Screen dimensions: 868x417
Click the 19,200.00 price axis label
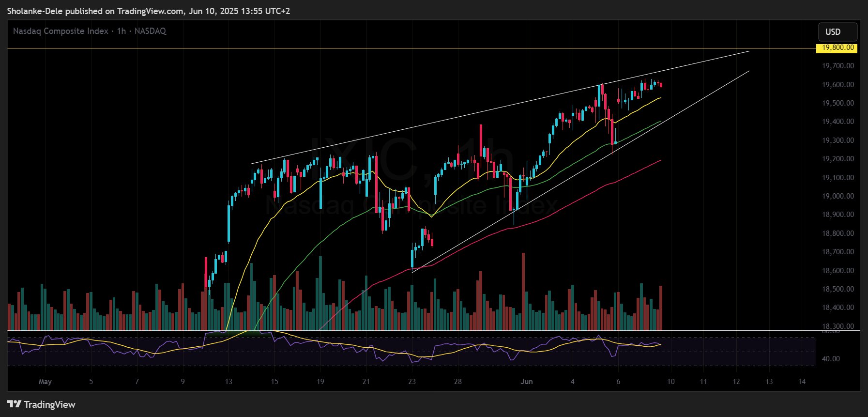point(838,159)
